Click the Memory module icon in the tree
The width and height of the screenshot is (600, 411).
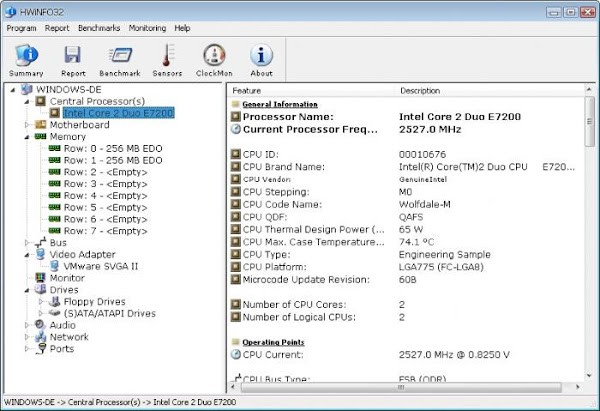coord(40,136)
